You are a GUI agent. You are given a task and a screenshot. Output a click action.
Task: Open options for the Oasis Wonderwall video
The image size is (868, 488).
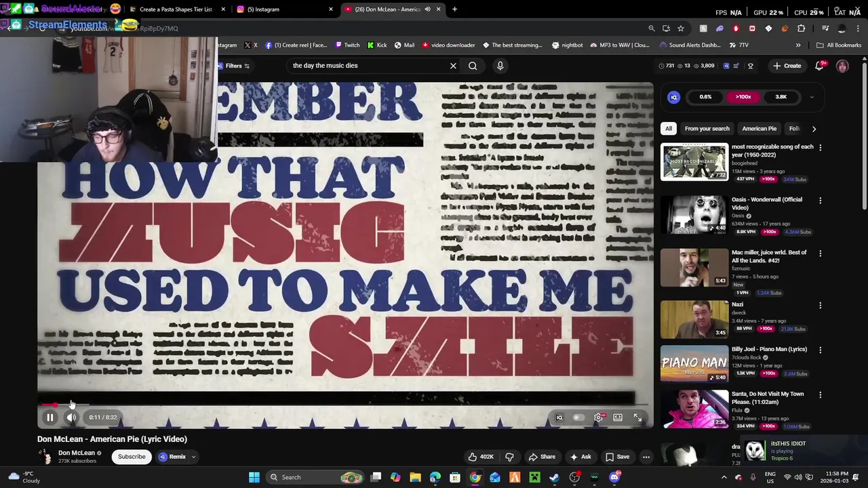tap(820, 200)
